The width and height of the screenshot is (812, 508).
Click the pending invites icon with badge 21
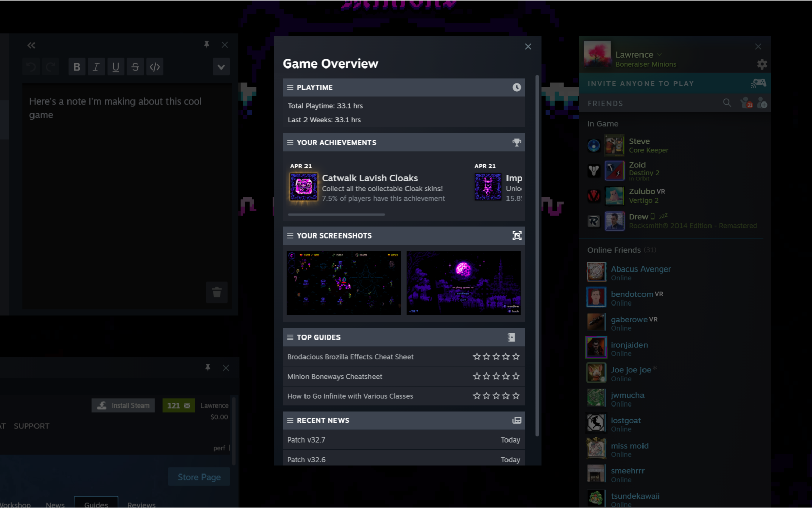(746, 103)
